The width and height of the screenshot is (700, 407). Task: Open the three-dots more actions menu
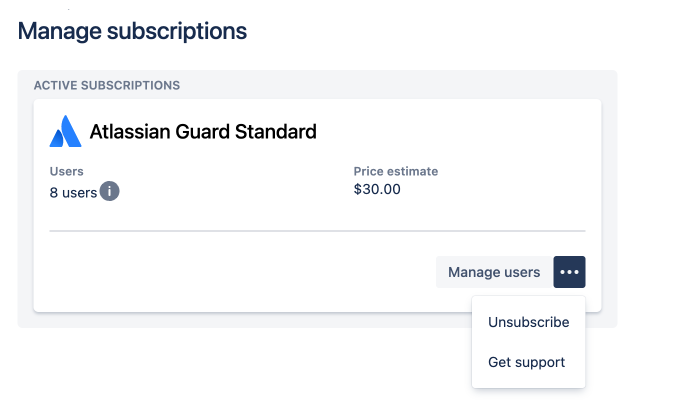pyautogui.click(x=569, y=272)
